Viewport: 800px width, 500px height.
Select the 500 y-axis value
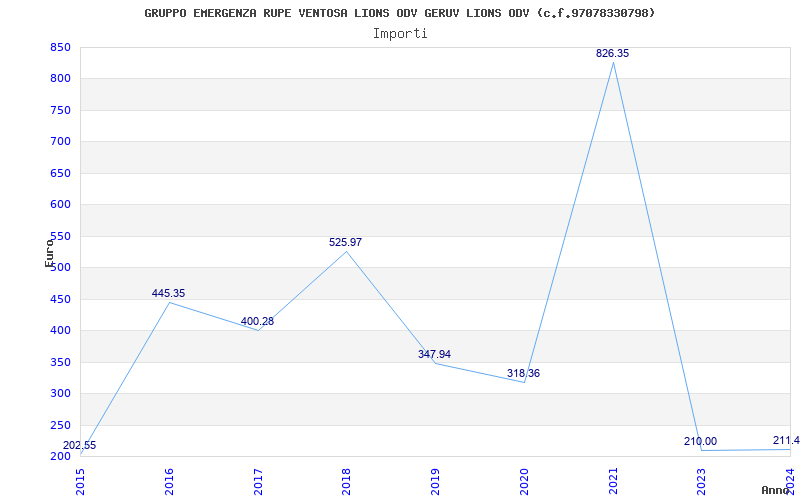60,268
